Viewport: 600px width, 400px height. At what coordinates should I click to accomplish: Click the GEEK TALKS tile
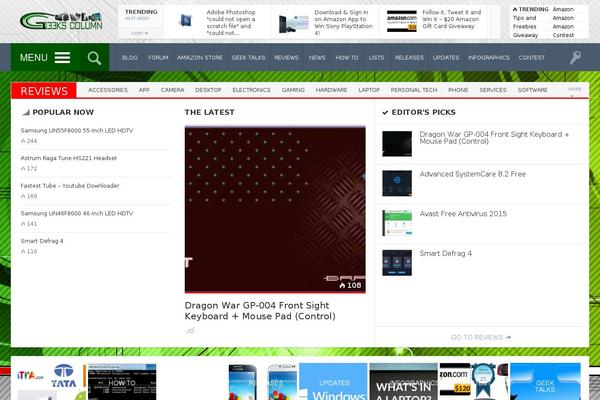[545, 382]
